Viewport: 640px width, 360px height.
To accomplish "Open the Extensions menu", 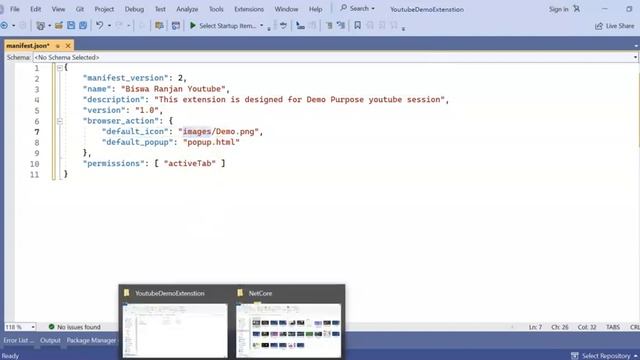I will point(249,9).
